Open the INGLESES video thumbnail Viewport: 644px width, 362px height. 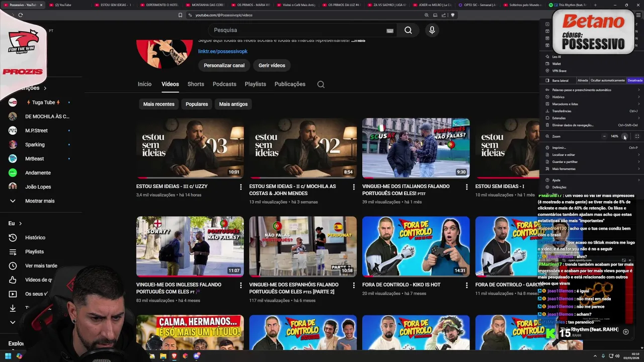190,246
